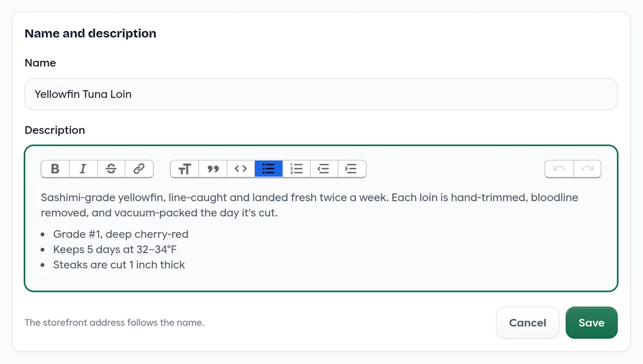Switch to a numbered list
The width and height of the screenshot is (643, 364).
pos(296,169)
